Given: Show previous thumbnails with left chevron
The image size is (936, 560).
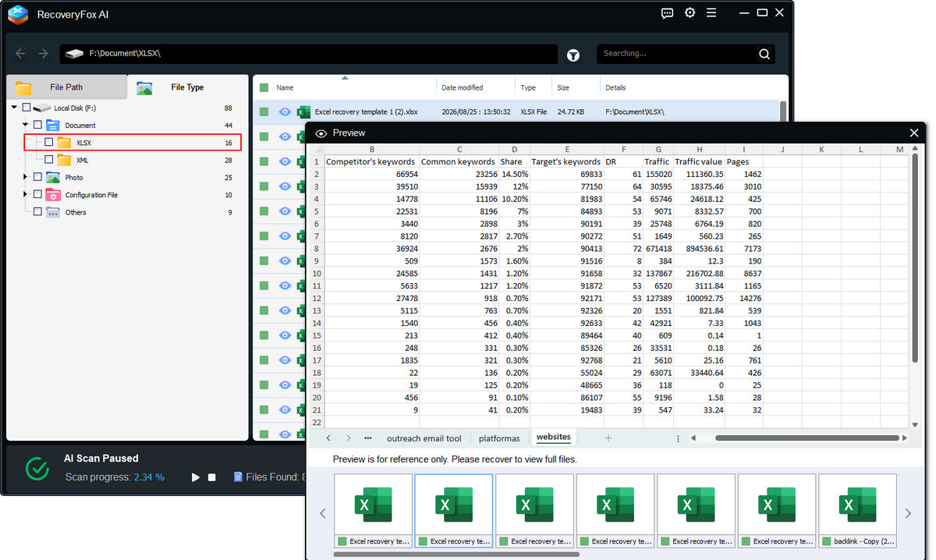Looking at the screenshot, I should pyautogui.click(x=323, y=513).
